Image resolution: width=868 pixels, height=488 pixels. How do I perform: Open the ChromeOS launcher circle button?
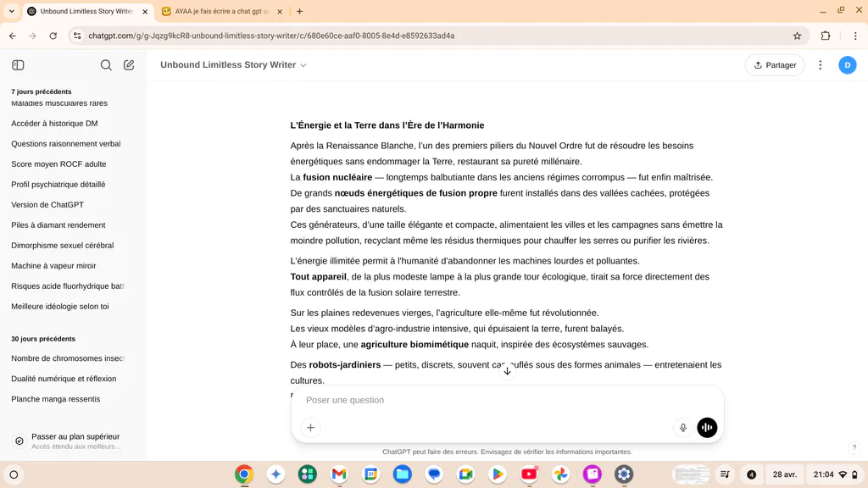(14, 474)
